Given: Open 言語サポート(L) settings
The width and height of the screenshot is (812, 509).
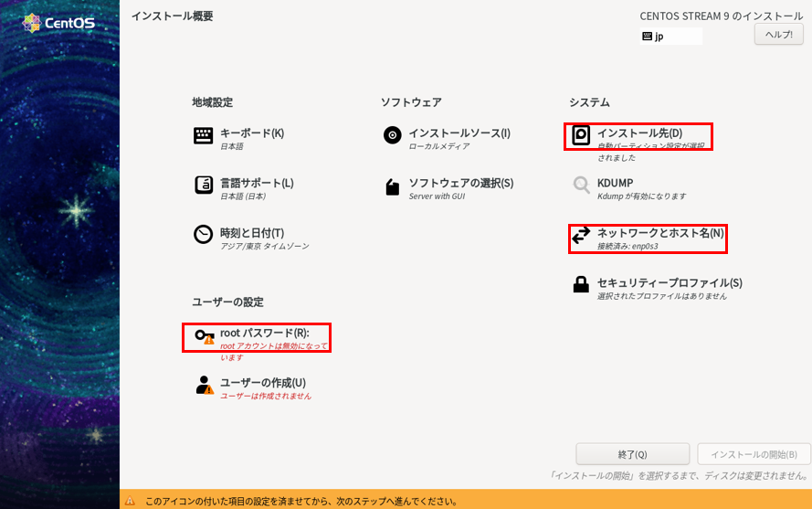Looking at the screenshot, I should coord(257,183).
